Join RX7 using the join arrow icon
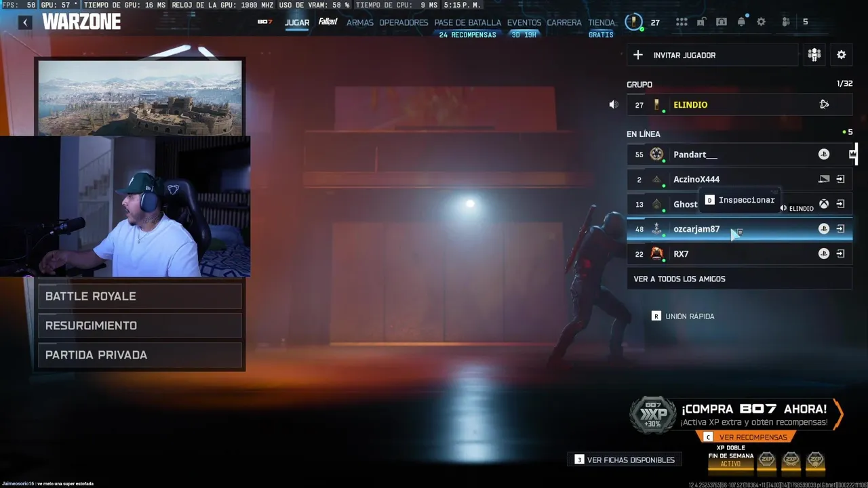Image resolution: width=868 pixels, height=488 pixels. (840, 253)
